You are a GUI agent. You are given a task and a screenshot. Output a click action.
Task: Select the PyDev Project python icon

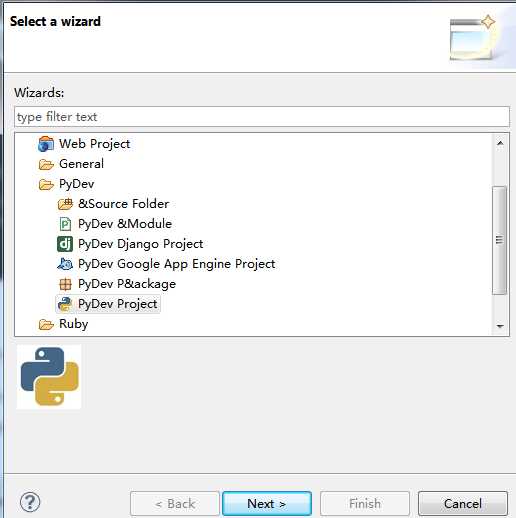(65, 304)
